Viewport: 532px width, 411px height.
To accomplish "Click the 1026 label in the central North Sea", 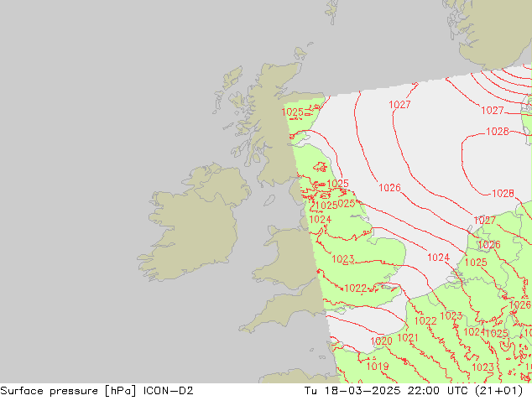I will (389, 188).
